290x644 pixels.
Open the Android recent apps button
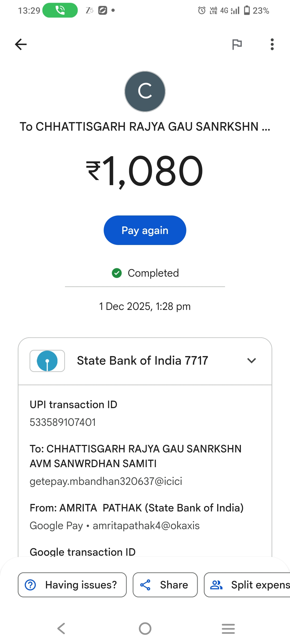point(228,629)
